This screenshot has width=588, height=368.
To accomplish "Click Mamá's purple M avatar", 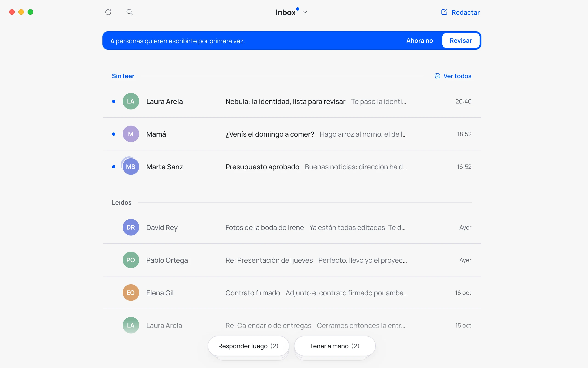I will point(131,134).
